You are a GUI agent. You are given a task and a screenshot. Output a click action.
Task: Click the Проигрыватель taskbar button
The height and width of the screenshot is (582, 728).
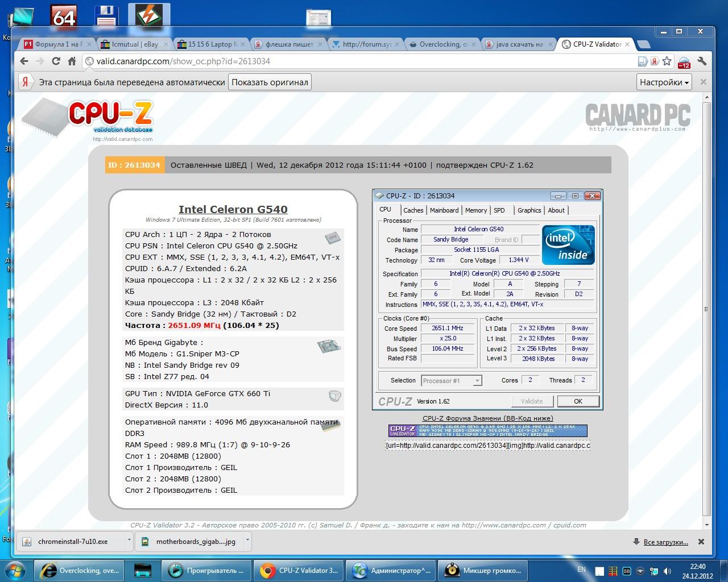click(206, 570)
